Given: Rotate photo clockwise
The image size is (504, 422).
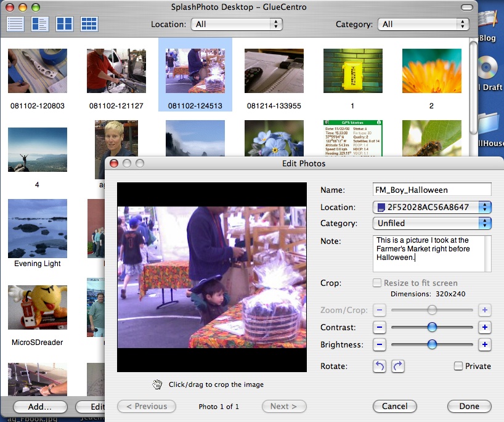Looking at the screenshot, I should 398,367.
